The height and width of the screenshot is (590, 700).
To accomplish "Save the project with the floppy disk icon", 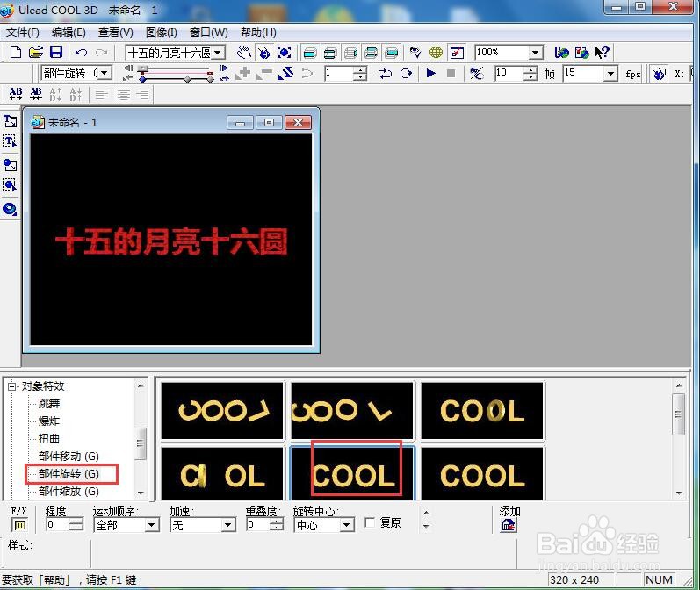I will (56, 52).
